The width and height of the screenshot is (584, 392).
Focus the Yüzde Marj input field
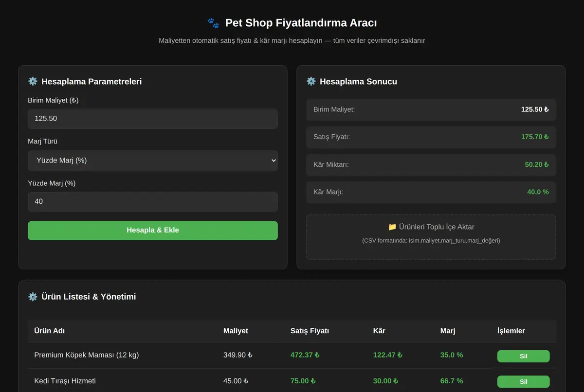coord(153,201)
